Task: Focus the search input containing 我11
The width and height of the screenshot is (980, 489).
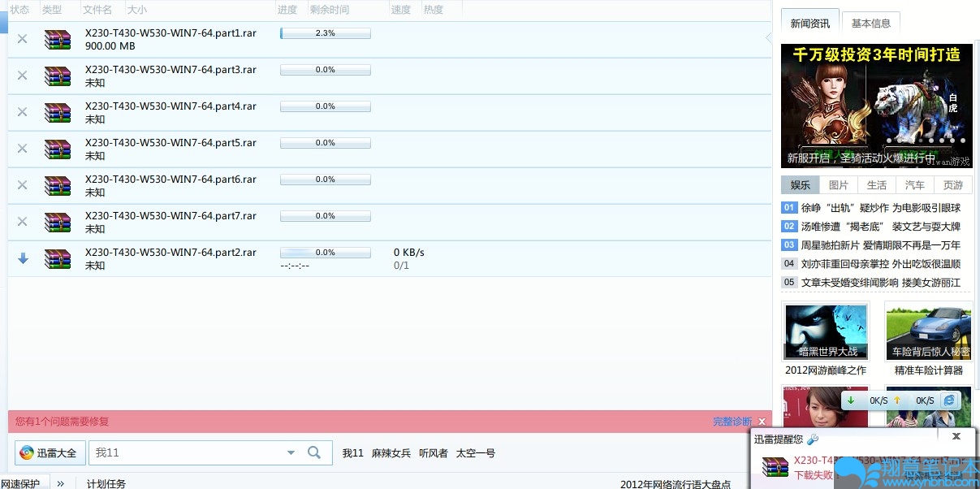Action: (185, 453)
